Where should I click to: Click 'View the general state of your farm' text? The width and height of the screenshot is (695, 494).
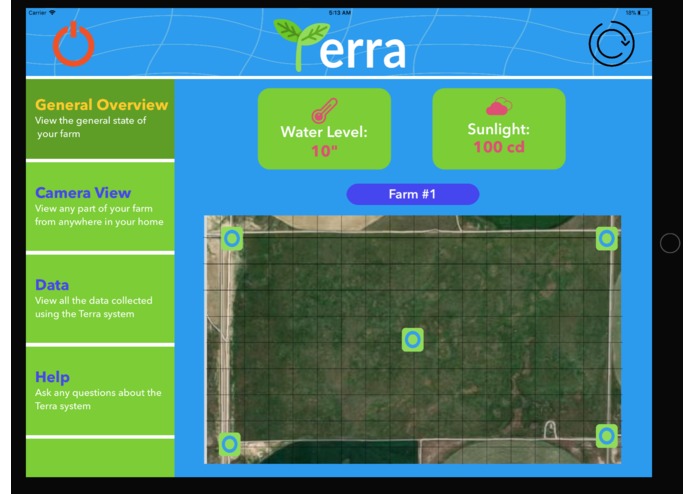pyautogui.click(x=90, y=127)
